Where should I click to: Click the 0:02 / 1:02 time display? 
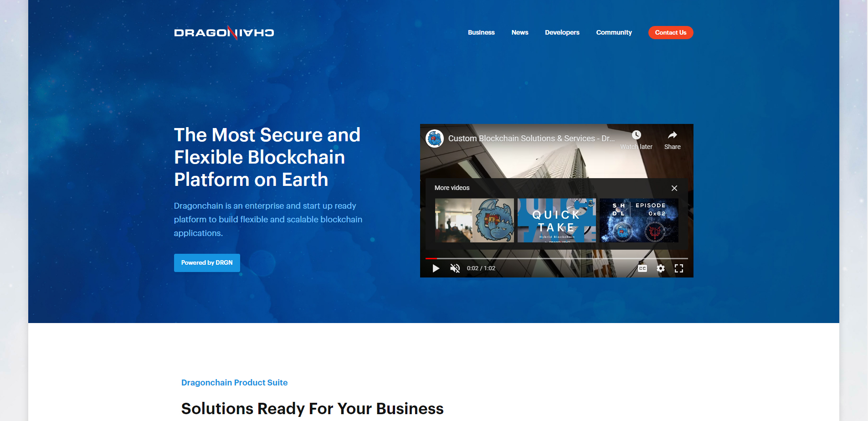click(481, 268)
